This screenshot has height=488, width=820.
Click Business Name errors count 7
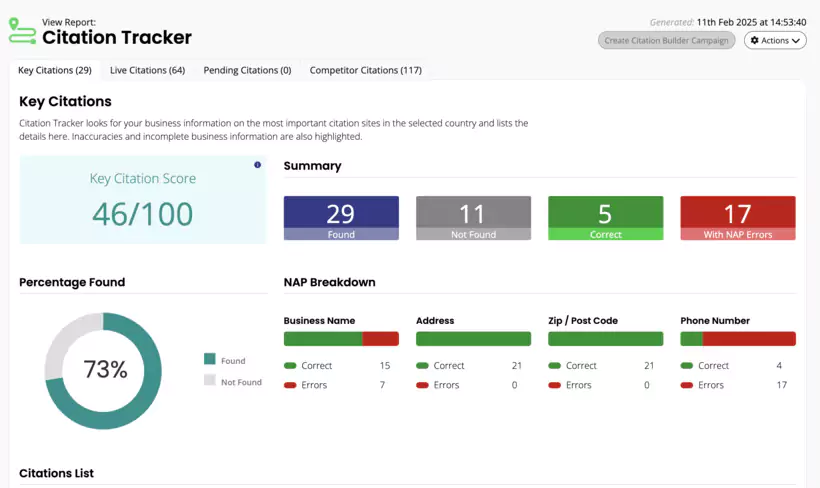click(x=382, y=385)
